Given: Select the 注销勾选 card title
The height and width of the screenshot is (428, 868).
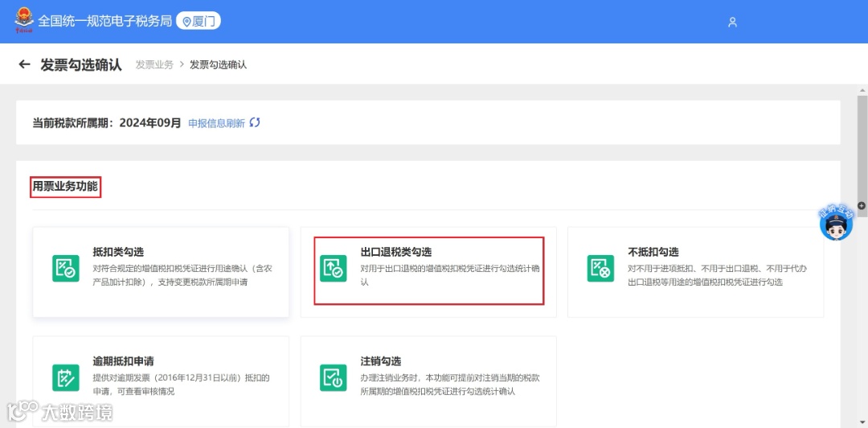Looking at the screenshot, I should (380, 361).
